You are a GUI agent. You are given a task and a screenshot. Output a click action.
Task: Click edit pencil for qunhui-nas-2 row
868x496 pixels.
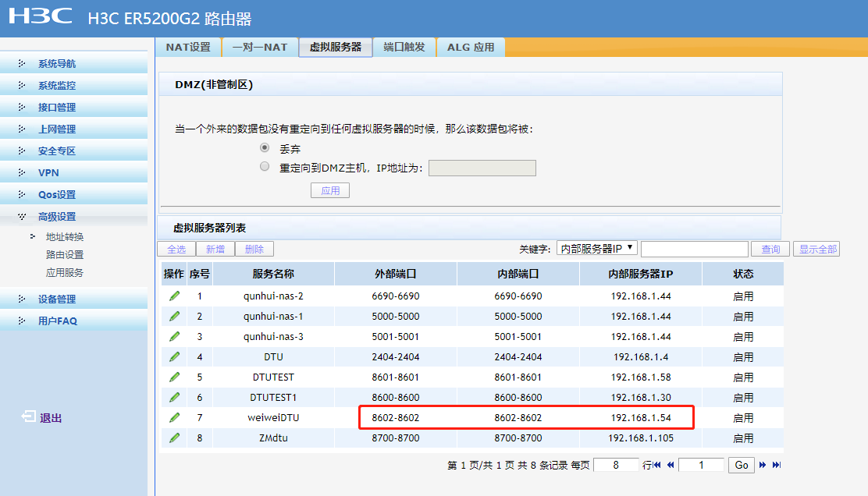(x=174, y=296)
